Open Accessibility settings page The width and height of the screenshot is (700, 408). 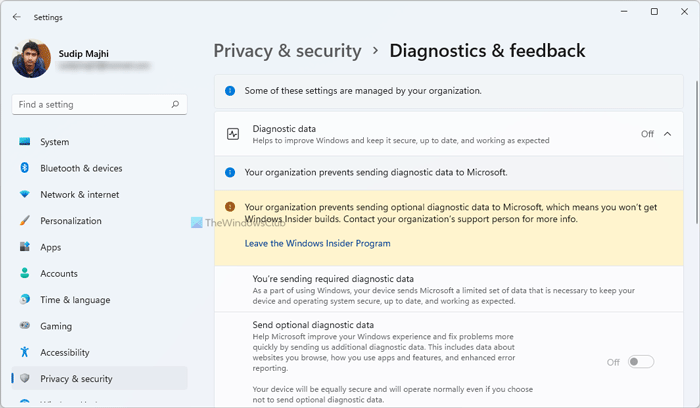[x=99, y=352]
